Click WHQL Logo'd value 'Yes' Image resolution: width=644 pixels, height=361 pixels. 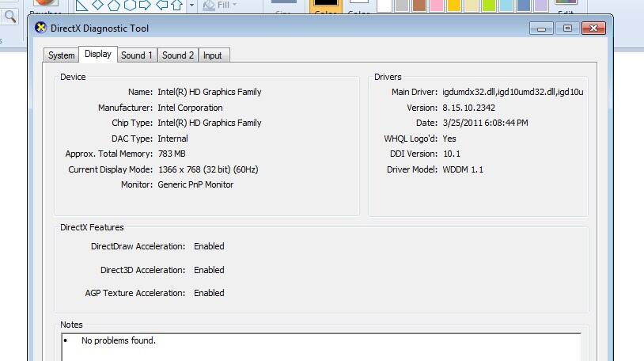point(449,139)
